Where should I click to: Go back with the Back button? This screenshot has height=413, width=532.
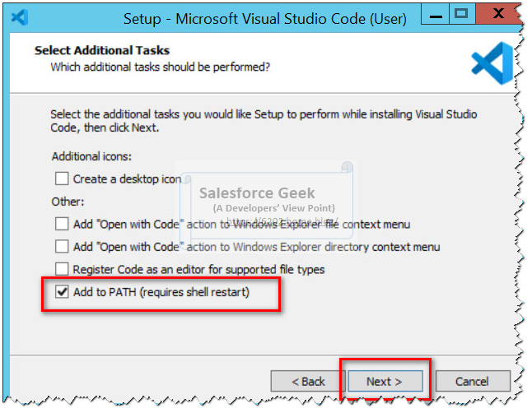309,381
